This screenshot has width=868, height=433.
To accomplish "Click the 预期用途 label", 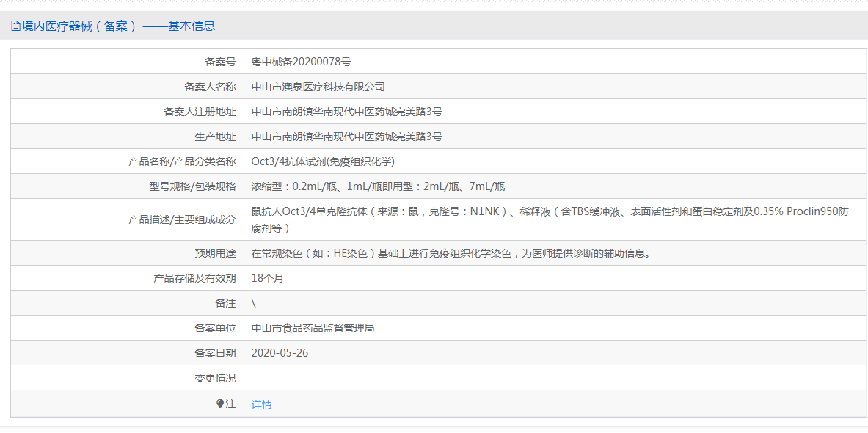I will 215,254.
